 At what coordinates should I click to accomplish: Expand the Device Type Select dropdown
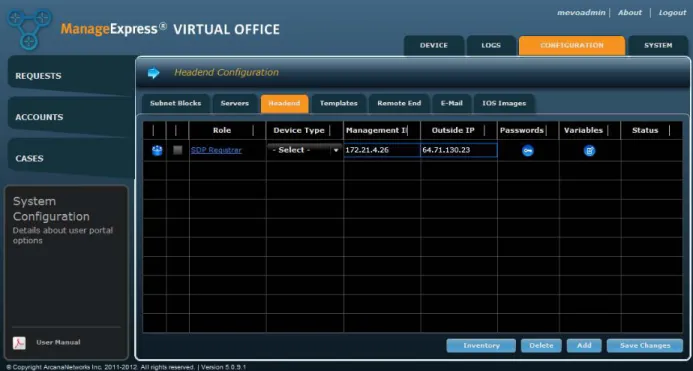click(305, 150)
